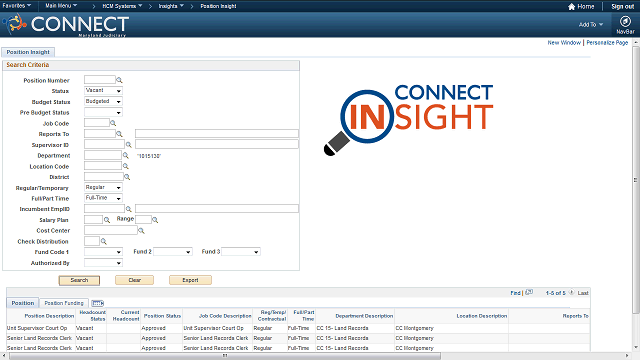Open the Regular/Temporary dropdown

pyautogui.click(x=103, y=187)
